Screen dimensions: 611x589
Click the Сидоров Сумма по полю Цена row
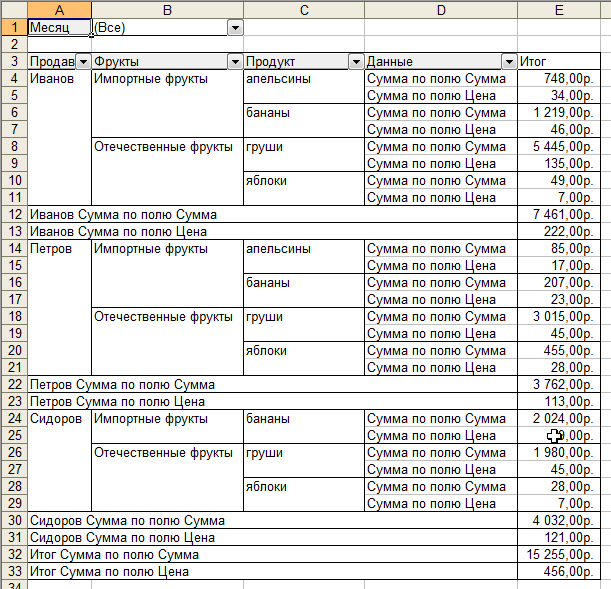tap(272, 538)
